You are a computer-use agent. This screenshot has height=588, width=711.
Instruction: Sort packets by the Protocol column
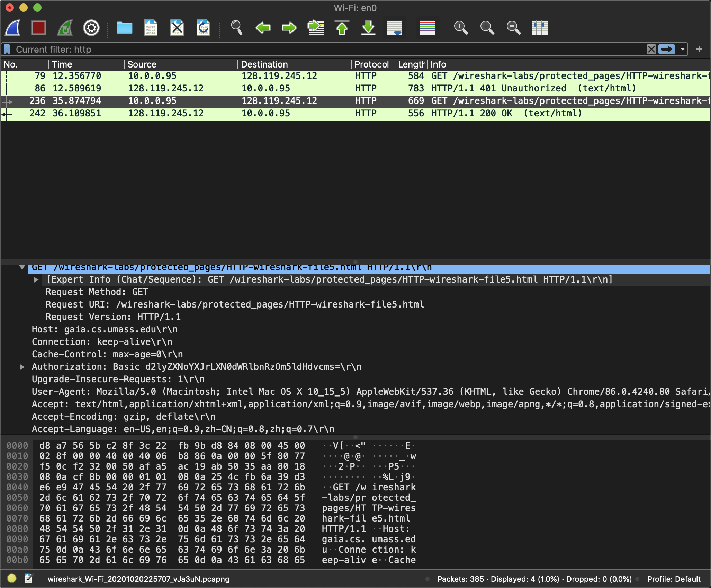point(371,64)
